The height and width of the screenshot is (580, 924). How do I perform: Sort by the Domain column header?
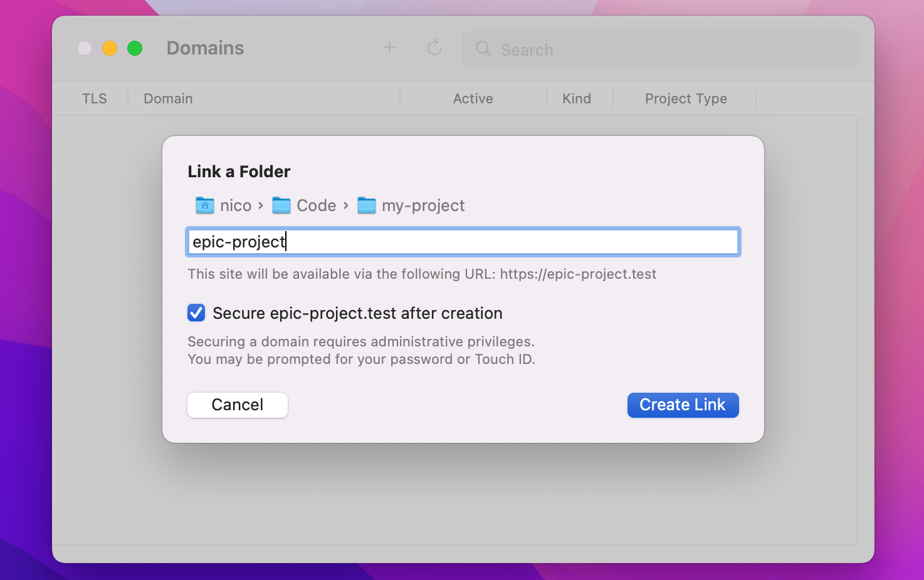pyautogui.click(x=168, y=99)
